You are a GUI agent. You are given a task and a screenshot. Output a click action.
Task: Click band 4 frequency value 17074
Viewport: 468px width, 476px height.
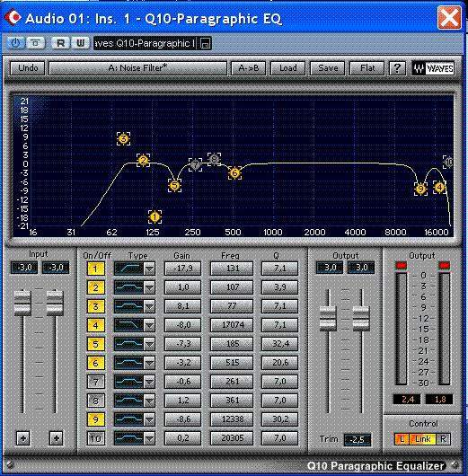click(232, 325)
